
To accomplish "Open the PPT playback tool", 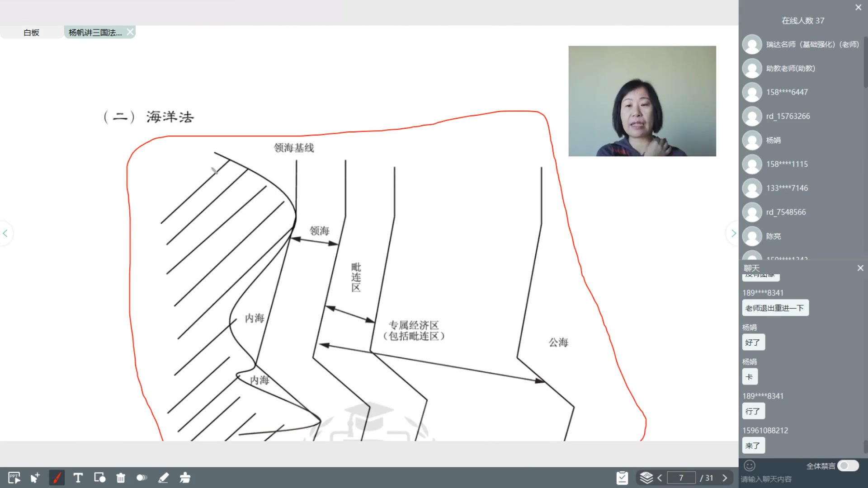I will (x=14, y=478).
